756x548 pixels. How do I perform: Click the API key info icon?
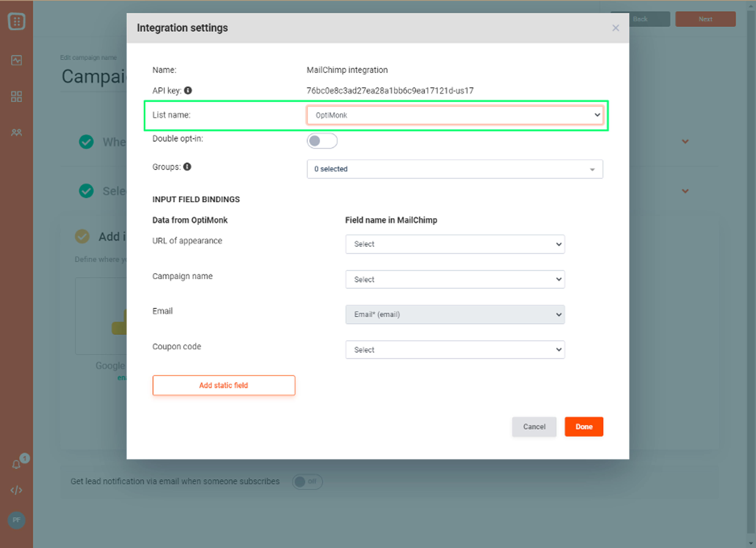[188, 90]
